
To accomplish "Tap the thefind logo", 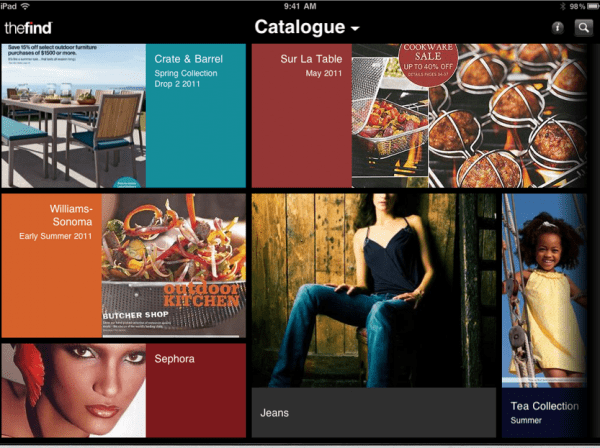I will tap(28, 28).
